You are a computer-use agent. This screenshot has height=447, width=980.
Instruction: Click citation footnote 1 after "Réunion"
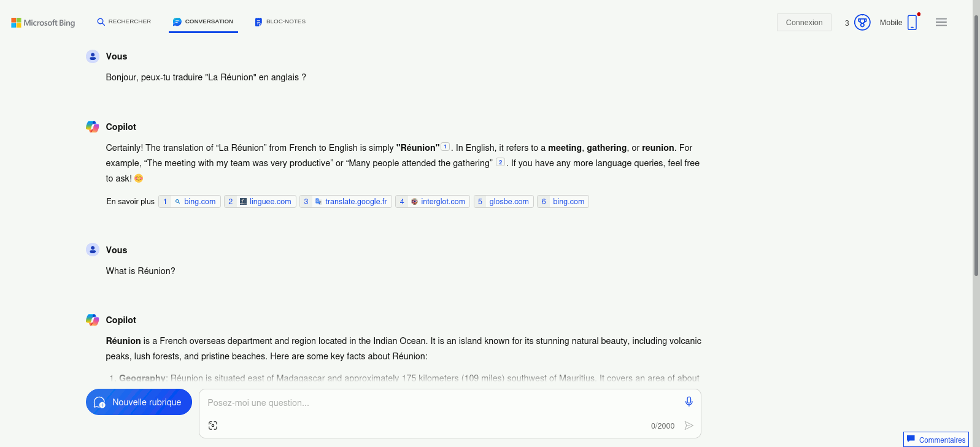point(446,147)
